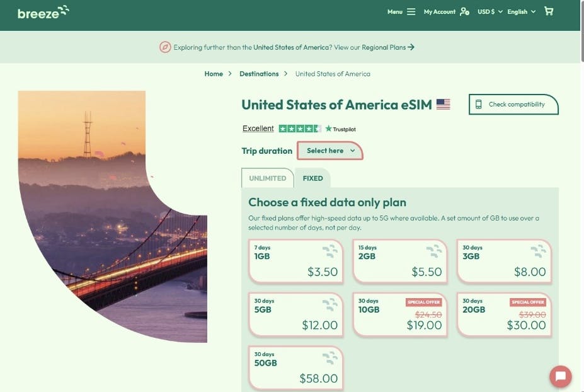Viewport: 584px width, 392px height.
Task: Switch to the UNLIMITED tab
Action: point(267,178)
